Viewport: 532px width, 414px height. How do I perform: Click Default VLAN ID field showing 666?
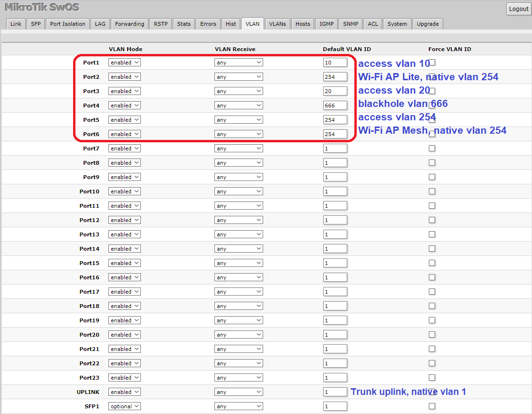(335, 106)
